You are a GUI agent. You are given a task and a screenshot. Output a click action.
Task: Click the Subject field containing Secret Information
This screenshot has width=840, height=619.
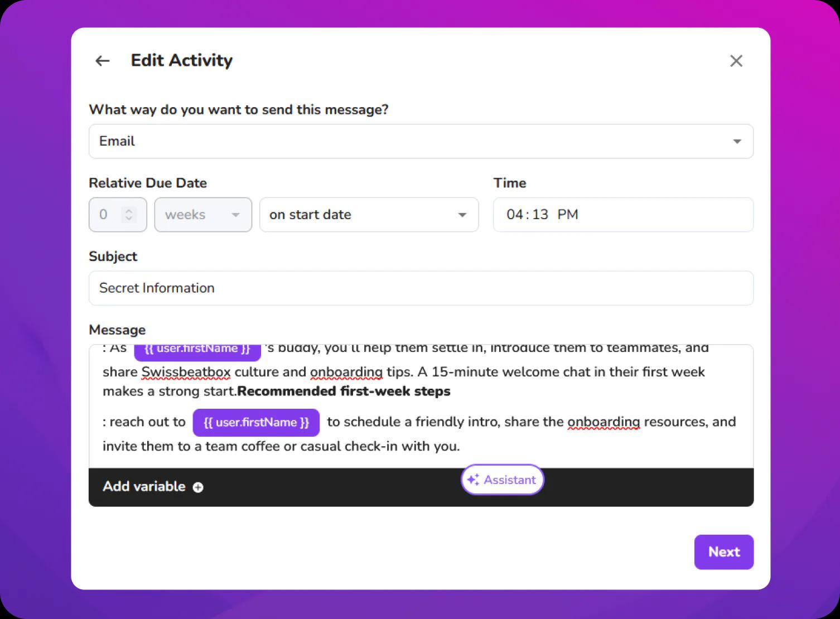pyautogui.click(x=421, y=288)
